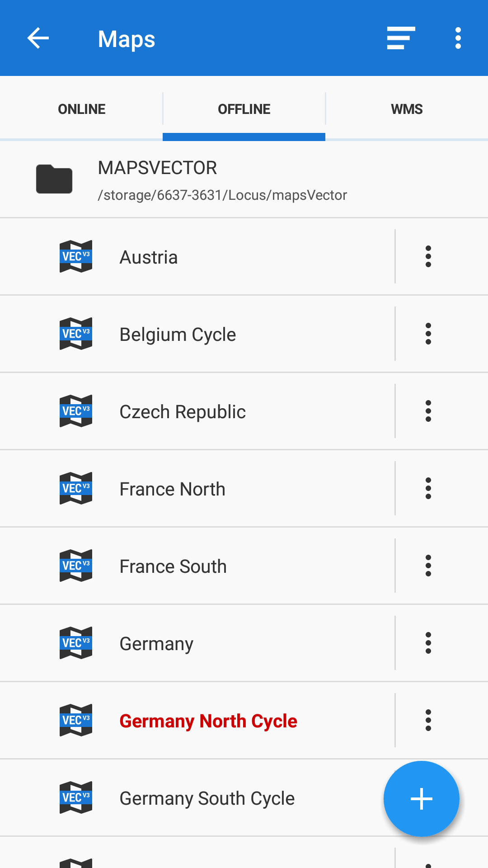Open the sort/filter list icon
Screen dimensions: 488x868
(x=401, y=38)
